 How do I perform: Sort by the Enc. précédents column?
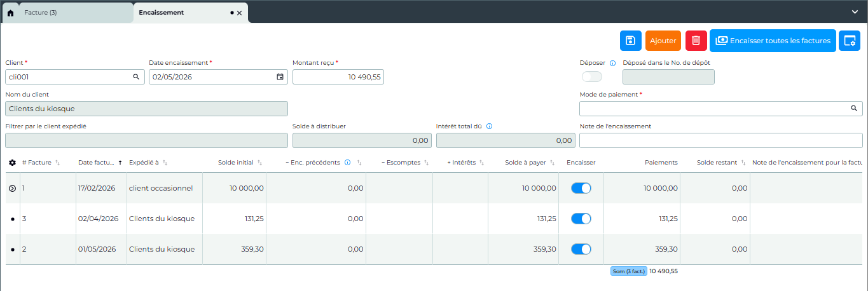[x=359, y=163]
